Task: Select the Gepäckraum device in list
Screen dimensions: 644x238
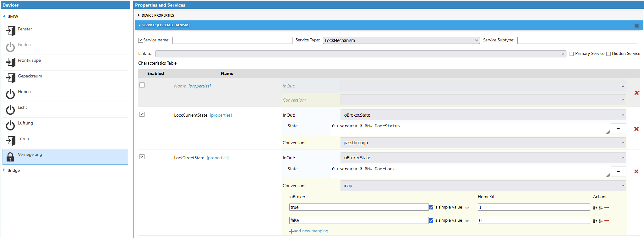Action: pyautogui.click(x=30, y=76)
